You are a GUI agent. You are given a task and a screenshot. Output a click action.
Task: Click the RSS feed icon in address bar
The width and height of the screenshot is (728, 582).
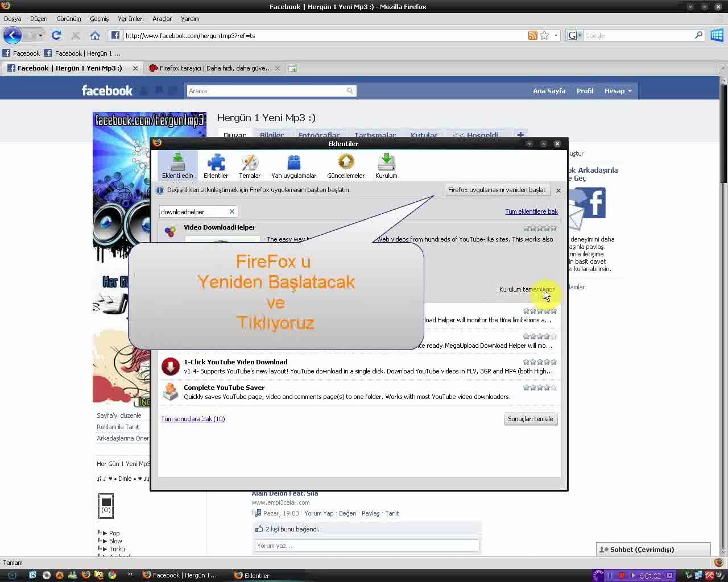(532, 35)
